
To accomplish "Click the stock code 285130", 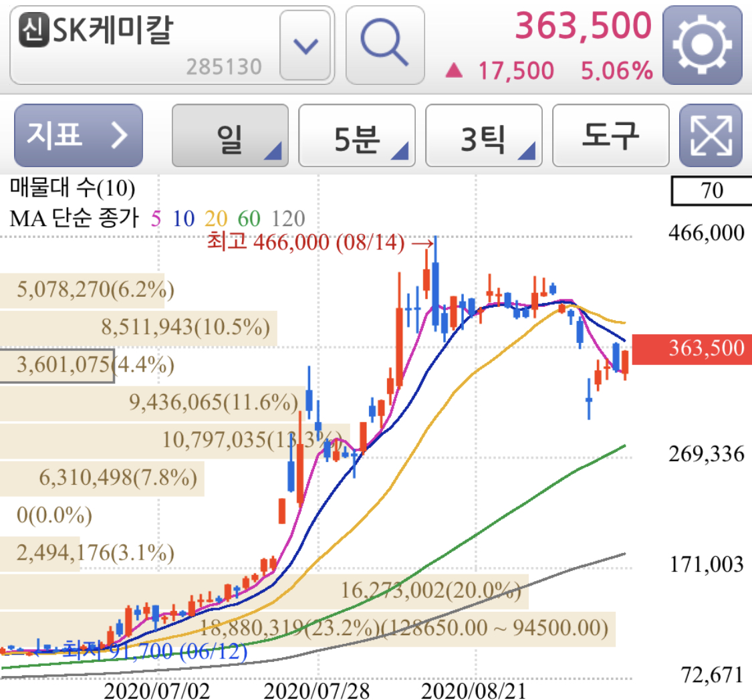I will [x=224, y=67].
